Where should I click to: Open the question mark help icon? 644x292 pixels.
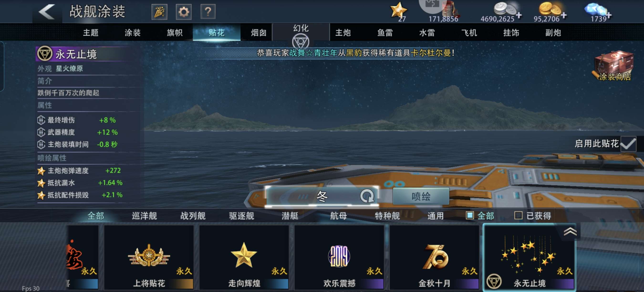(x=208, y=12)
